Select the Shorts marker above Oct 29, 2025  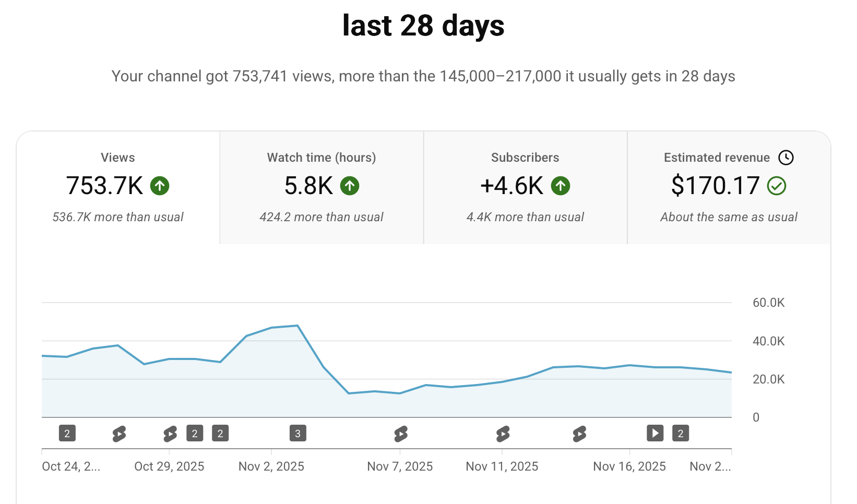[170, 434]
